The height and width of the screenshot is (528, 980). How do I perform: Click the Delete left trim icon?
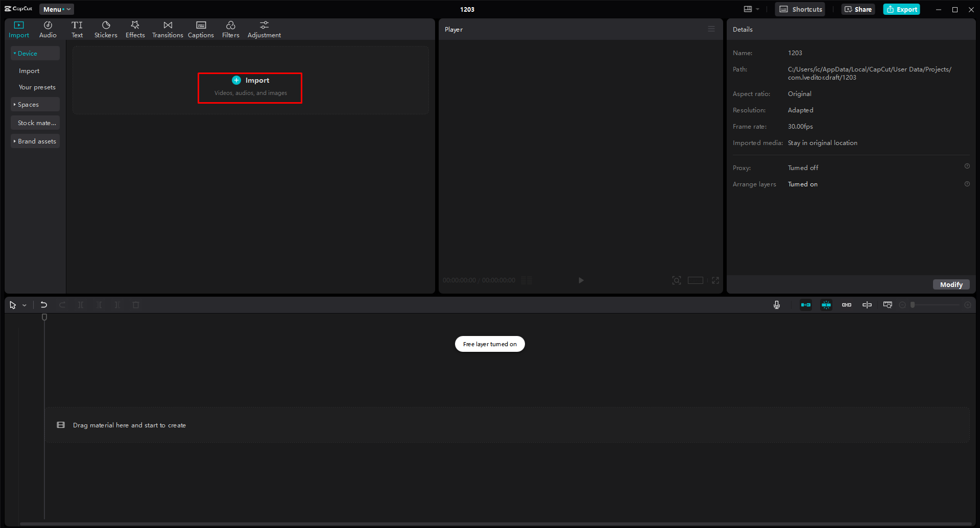99,305
